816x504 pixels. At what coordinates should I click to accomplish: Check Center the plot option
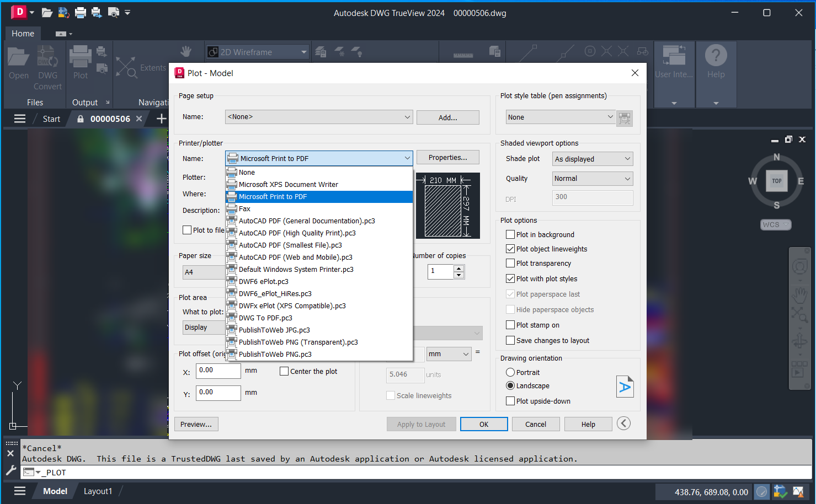[x=284, y=371]
